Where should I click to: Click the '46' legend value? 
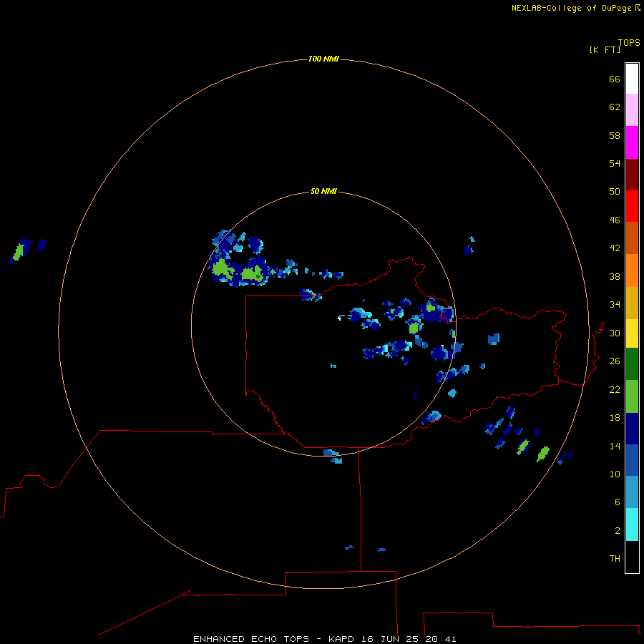[x=615, y=220]
